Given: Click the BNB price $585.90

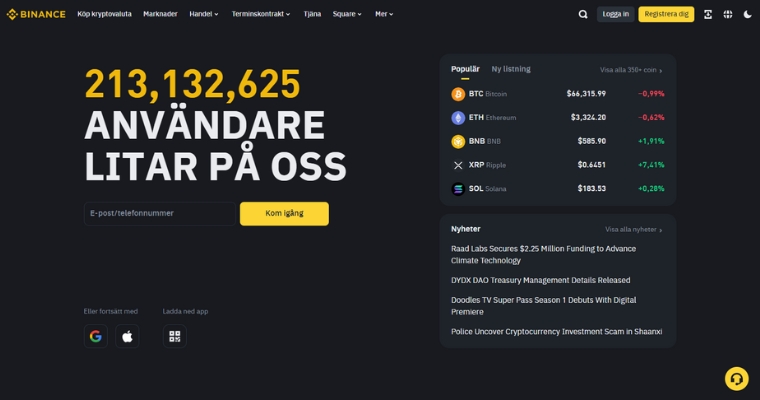Looking at the screenshot, I should click(591, 141).
